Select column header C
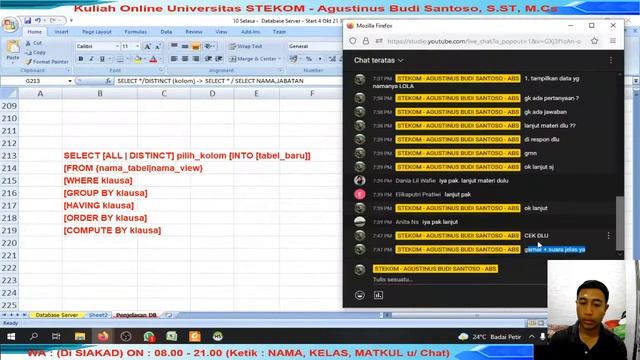Viewport: 640px width, 360px height. pyautogui.click(x=164, y=94)
